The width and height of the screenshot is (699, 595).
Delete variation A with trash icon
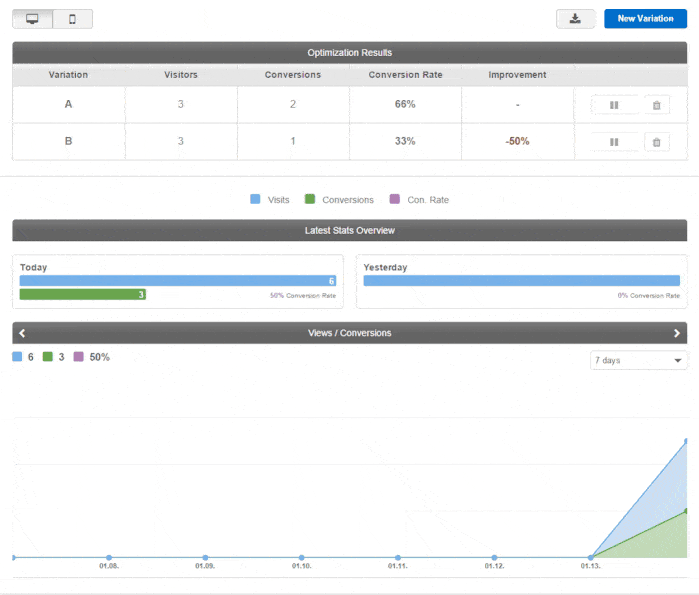(656, 105)
